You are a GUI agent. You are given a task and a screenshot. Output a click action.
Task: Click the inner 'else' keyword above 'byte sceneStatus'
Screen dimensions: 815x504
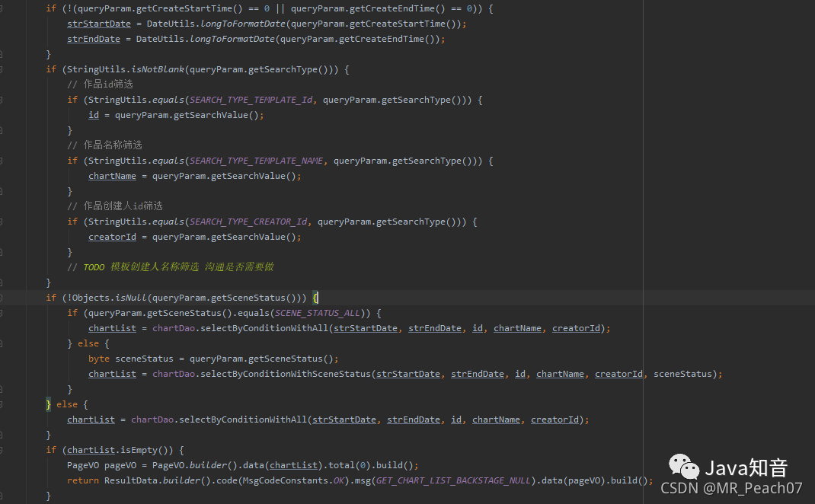point(88,343)
